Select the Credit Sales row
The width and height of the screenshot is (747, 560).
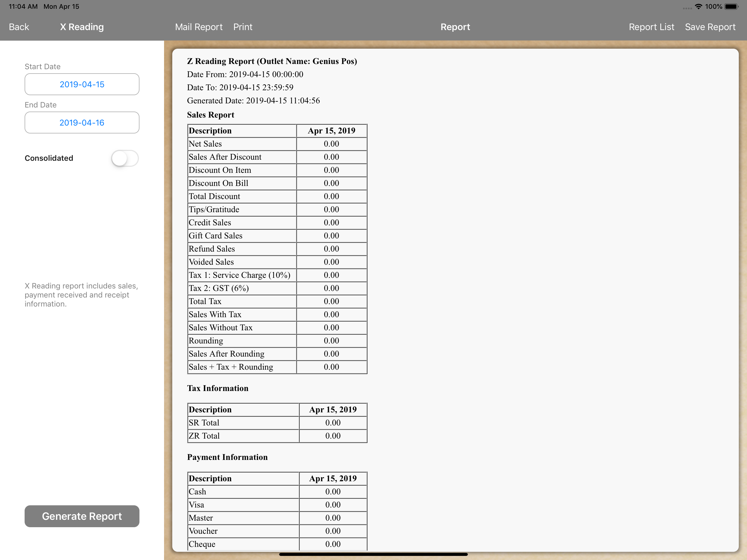click(277, 223)
